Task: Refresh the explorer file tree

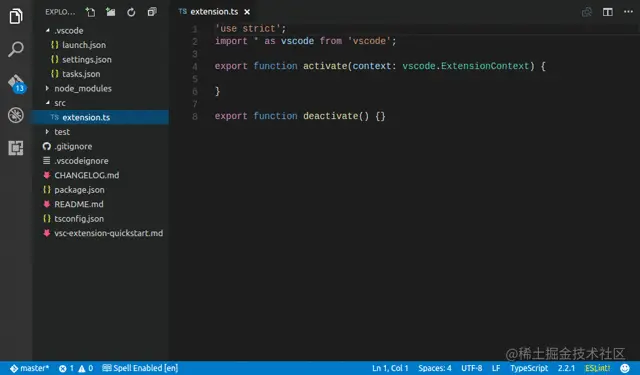Action: click(131, 12)
